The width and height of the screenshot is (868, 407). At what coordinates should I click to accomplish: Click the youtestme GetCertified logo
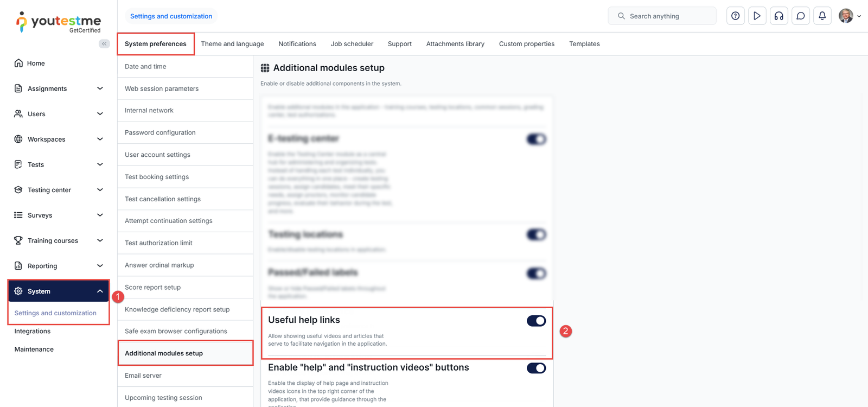59,22
